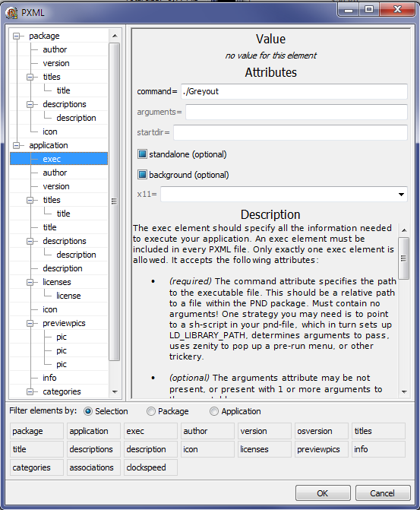This screenshot has width=420, height=510.
Task: Collapse the titles node under package
Action: coord(30,77)
